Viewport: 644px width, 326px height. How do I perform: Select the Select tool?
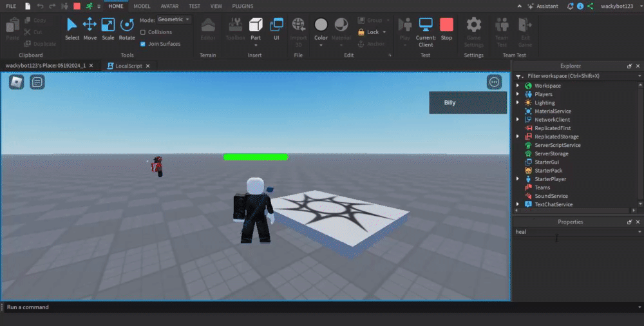click(x=72, y=29)
